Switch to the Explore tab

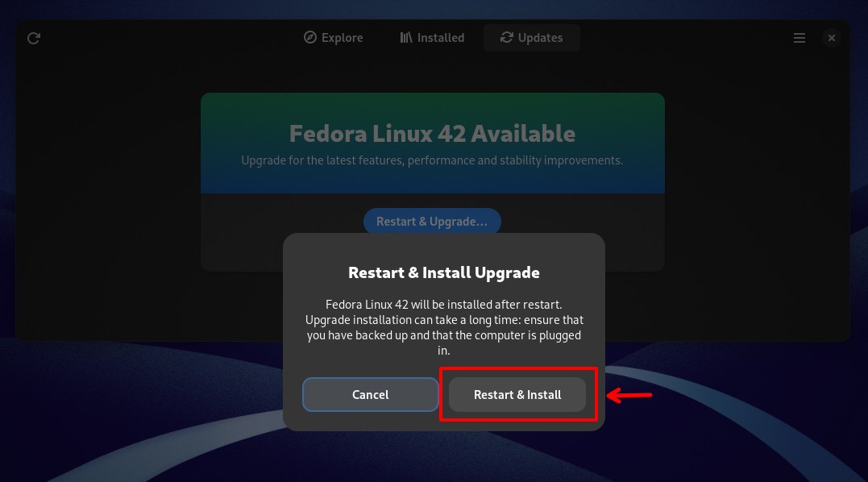pyautogui.click(x=333, y=38)
